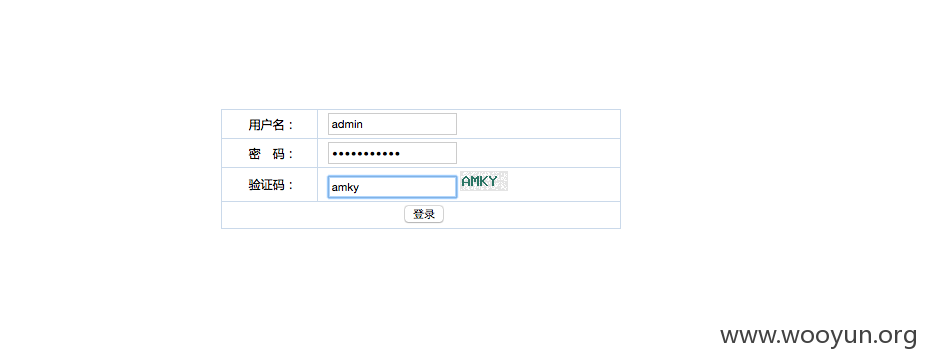Click the letter Y in the captcha image
This screenshot has height=364, width=926.
click(493, 181)
